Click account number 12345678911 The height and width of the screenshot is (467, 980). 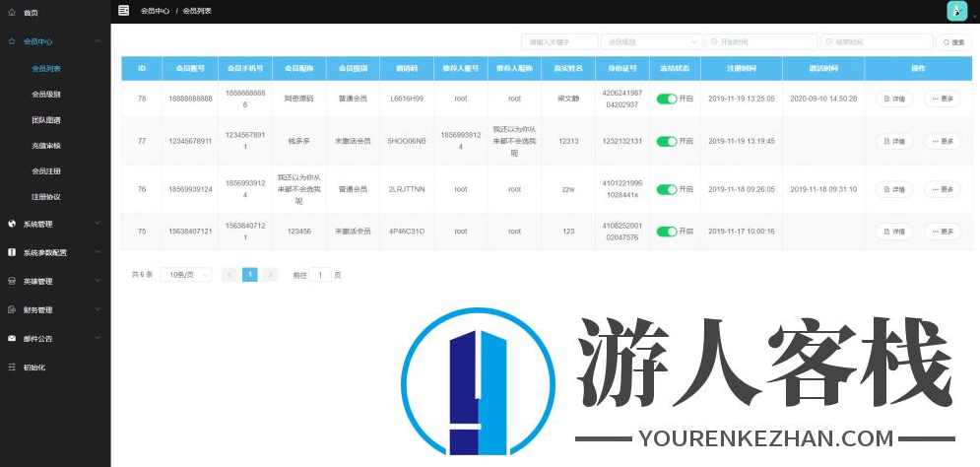(x=190, y=141)
